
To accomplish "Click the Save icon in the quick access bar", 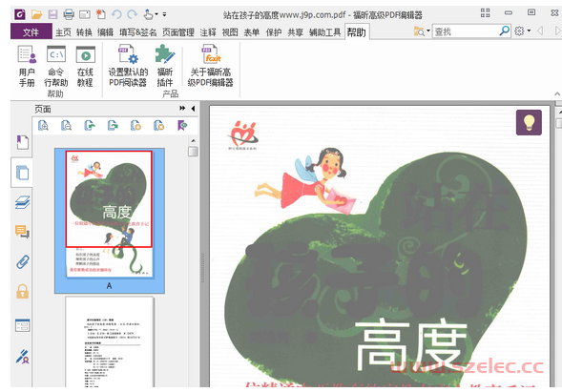I will pos(53,14).
